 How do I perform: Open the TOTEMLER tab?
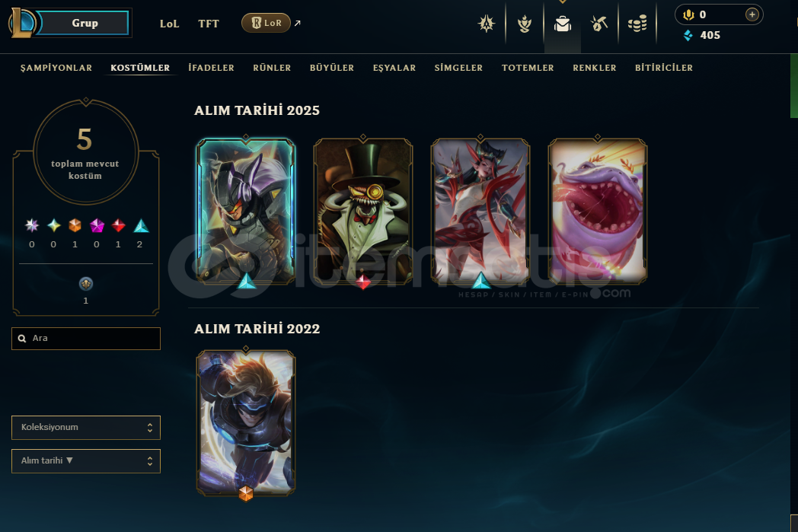click(527, 68)
